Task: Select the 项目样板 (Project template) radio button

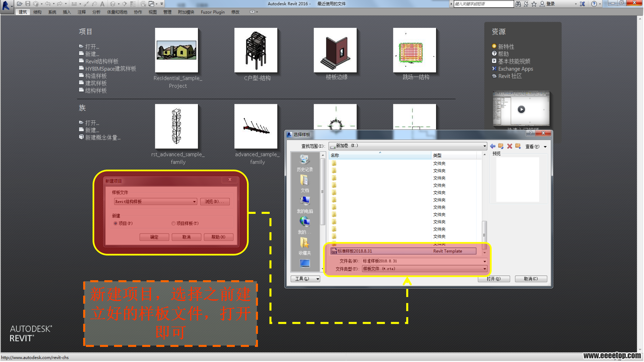Action: pos(173,223)
